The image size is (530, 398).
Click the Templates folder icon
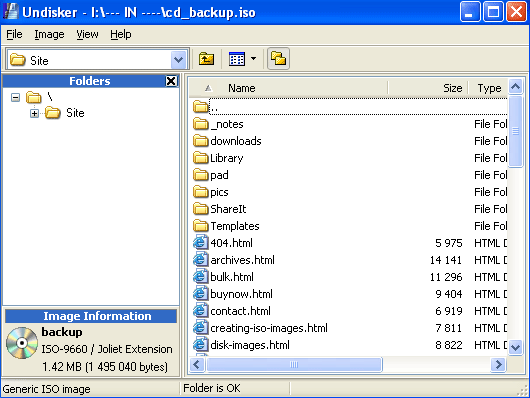200,226
